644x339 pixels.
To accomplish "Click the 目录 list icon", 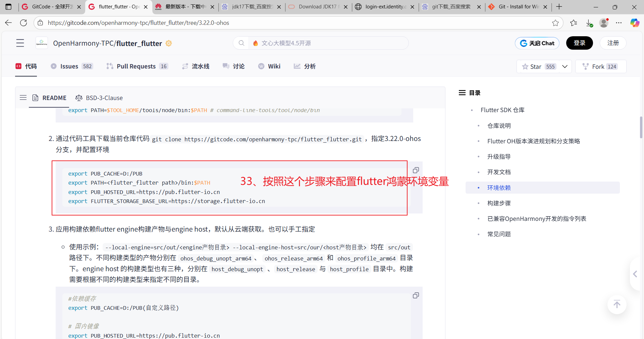I will coord(462,93).
